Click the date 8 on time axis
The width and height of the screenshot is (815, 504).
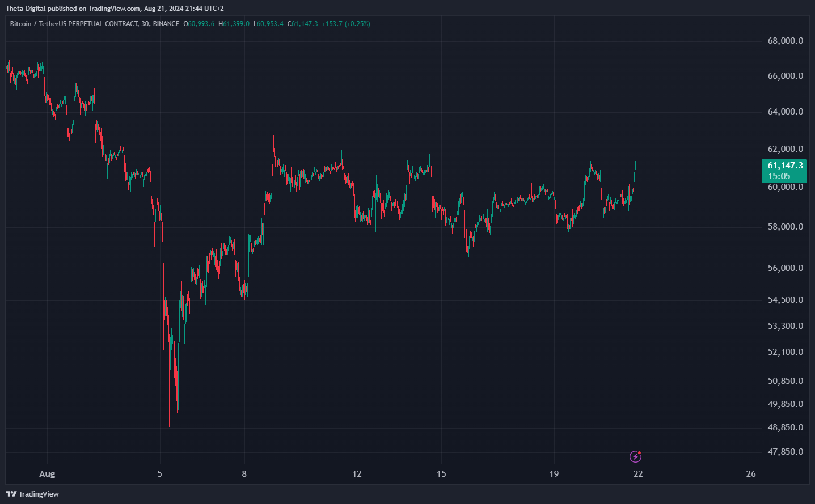tap(244, 474)
